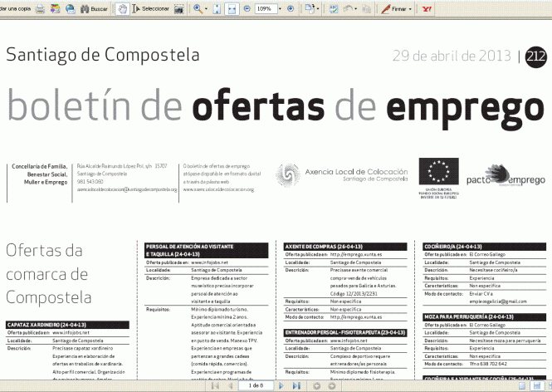This screenshot has width=552, height=392.
Task: Open the Buscar search tool
Action: [x=94, y=9]
